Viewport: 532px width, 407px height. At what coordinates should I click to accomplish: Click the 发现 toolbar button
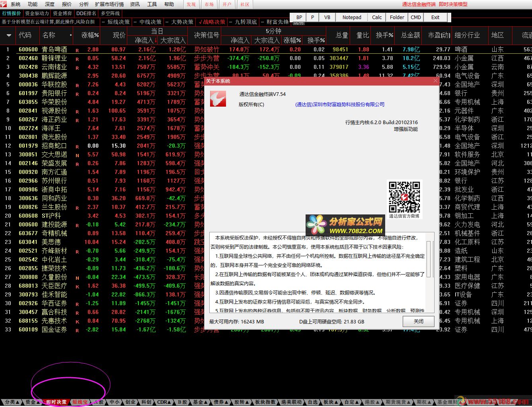[191, 4]
